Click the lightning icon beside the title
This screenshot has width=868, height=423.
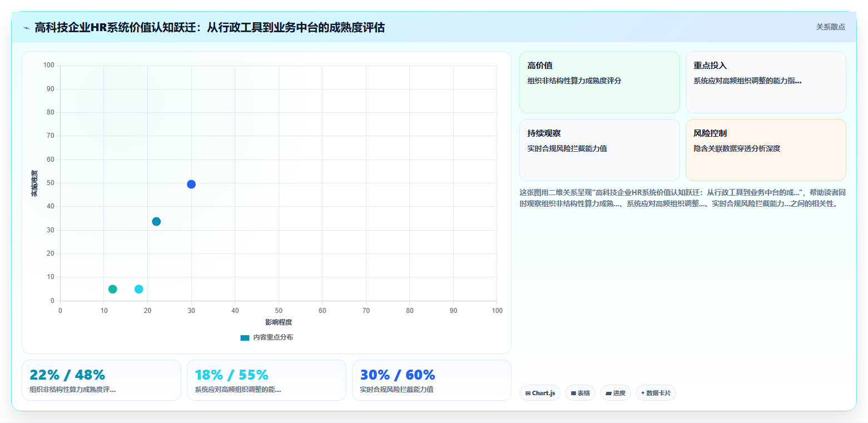pyautogui.click(x=27, y=27)
